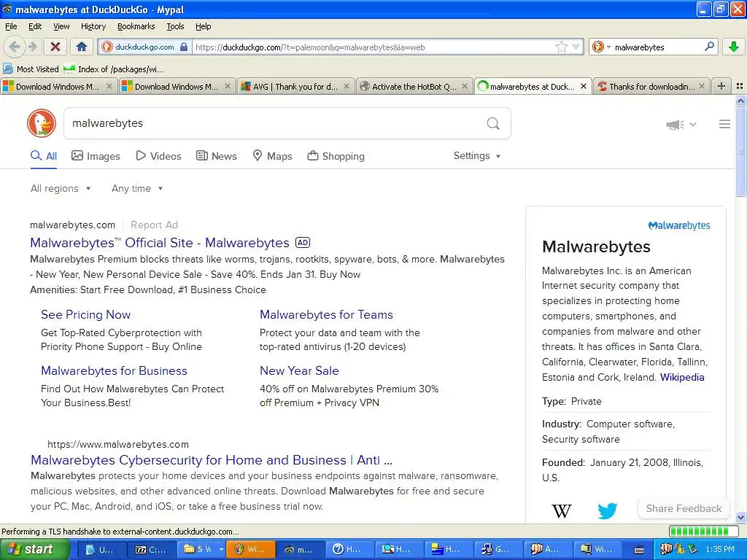Click the taskbar clock showing 1:35 PM

(720, 550)
